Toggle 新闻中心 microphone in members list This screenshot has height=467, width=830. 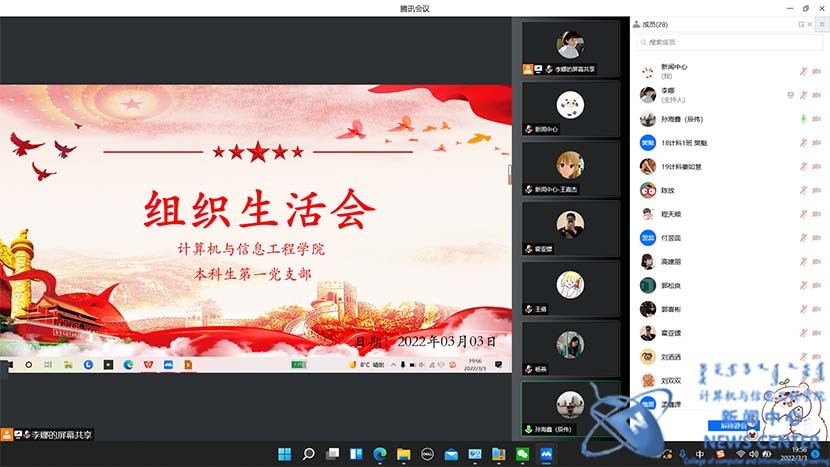tap(802, 71)
